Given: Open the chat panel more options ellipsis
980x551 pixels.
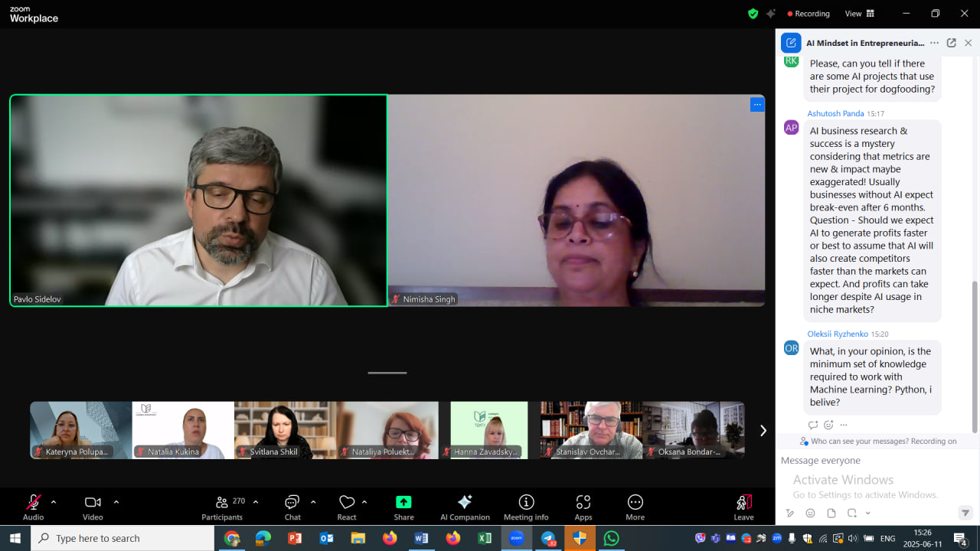Looking at the screenshot, I should pos(934,43).
